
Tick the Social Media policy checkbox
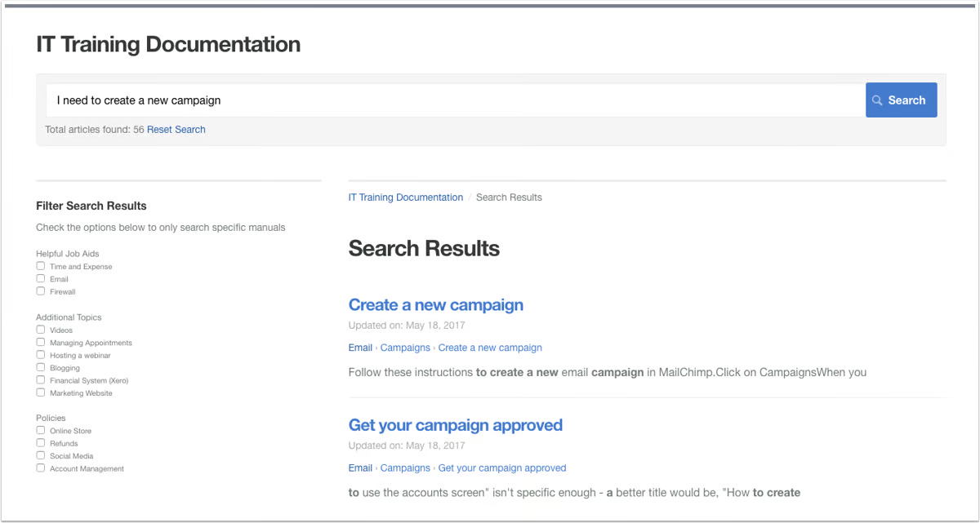tap(41, 455)
